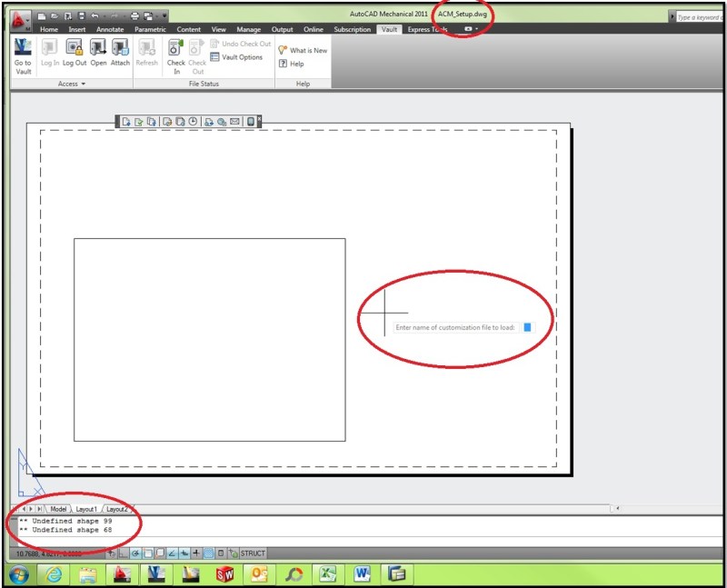Open Vault Options
The width and height of the screenshot is (727, 588).
point(236,57)
